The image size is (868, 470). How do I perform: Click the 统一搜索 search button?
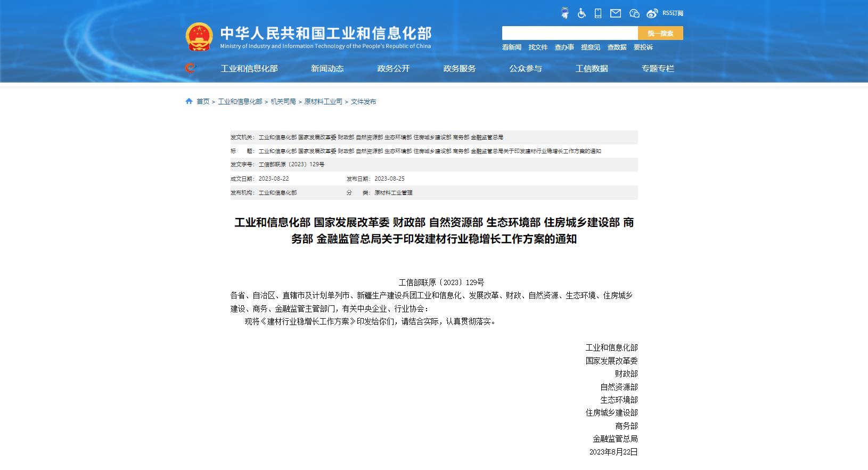coord(660,33)
